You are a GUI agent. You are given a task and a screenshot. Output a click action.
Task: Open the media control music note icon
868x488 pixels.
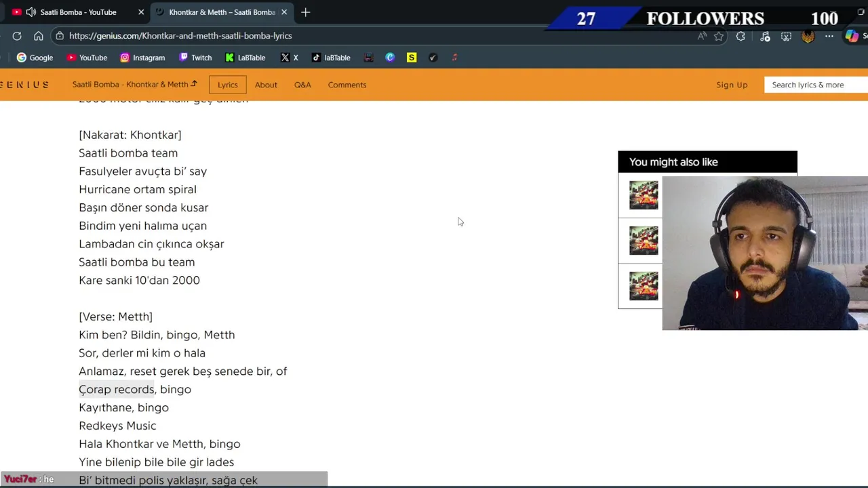(765, 37)
